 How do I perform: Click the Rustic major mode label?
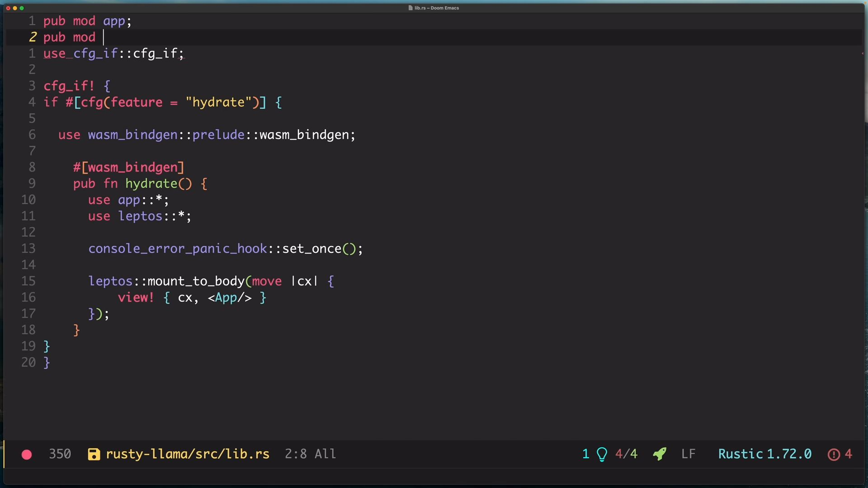[x=741, y=454]
